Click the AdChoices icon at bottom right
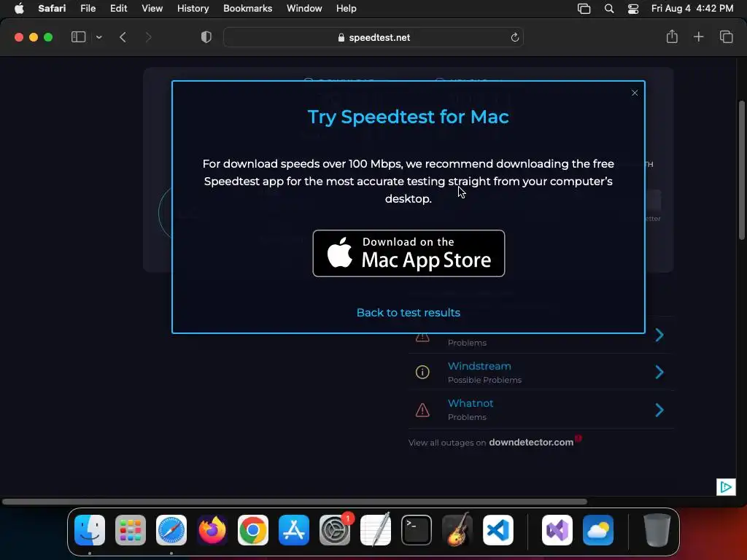The height and width of the screenshot is (560, 747). coord(726,486)
